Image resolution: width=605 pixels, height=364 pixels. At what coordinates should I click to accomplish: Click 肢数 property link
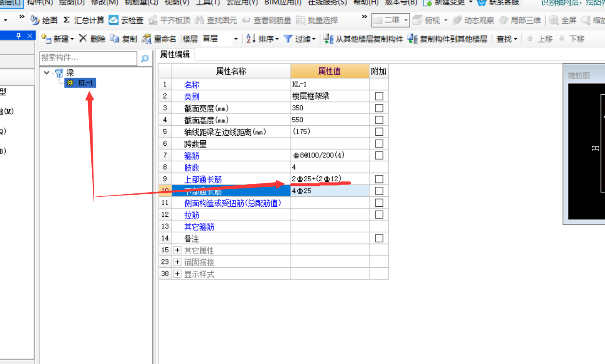pos(192,168)
